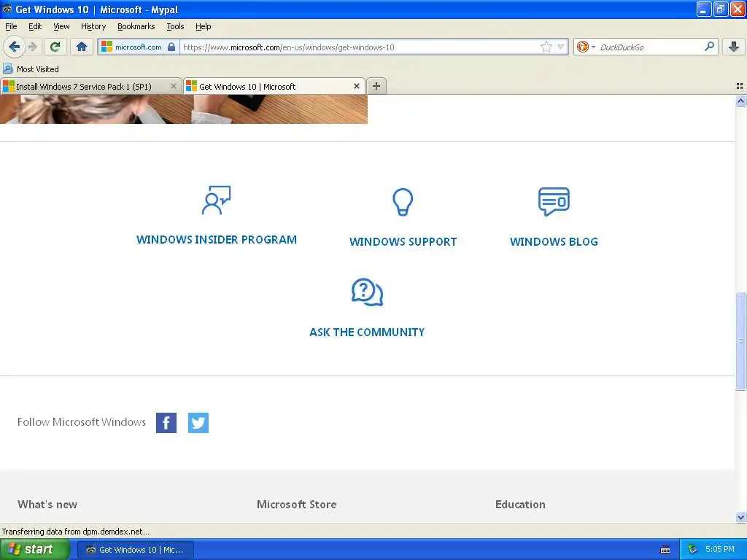Go back with the Back arrow button

(x=14, y=47)
